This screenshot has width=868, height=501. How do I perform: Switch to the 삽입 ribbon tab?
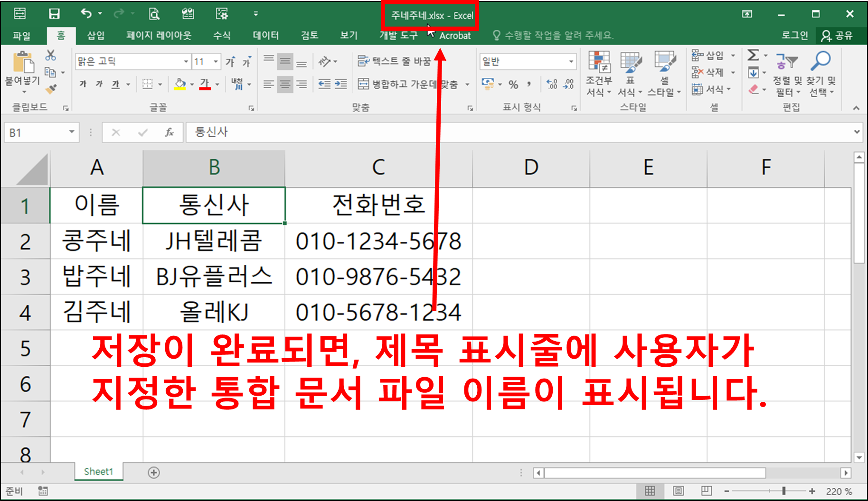(x=95, y=36)
